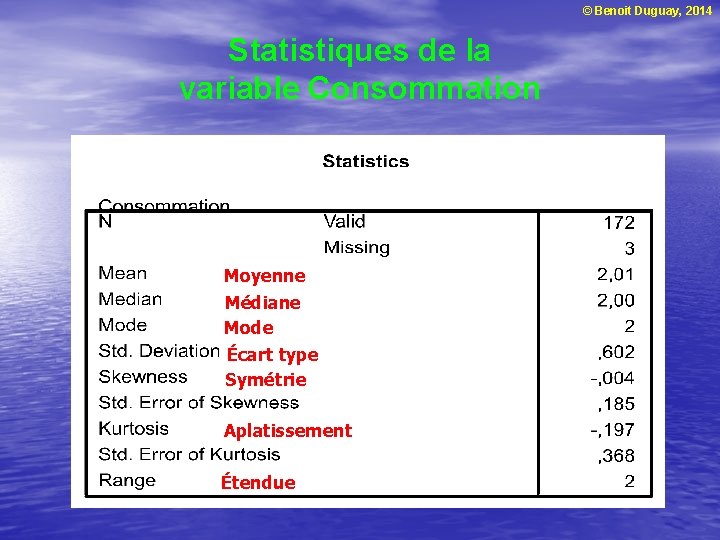Click the title line 'variable Consommation'
720x540 pixels.
tap(360, 88)
